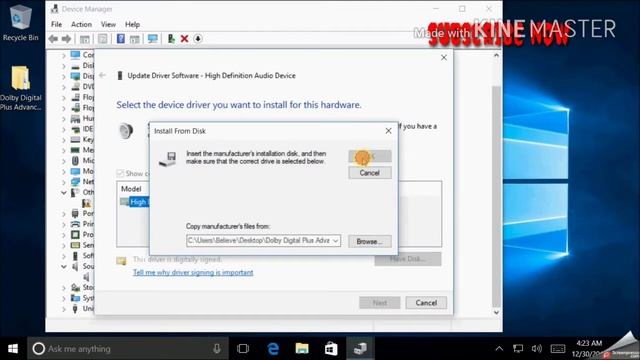
Task: Click the Next button in the driver wizard
Action: pos(380,303)
